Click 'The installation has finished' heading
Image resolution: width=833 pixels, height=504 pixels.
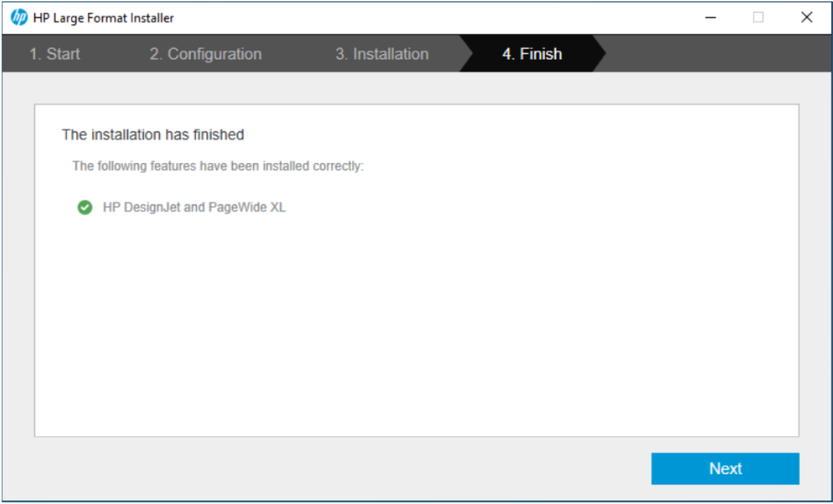click(153, 135)
